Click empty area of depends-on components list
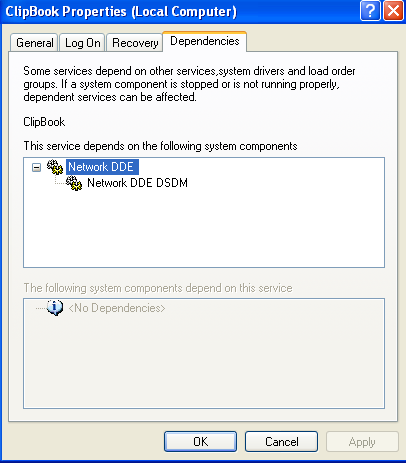Image resolution: width=407 pixels, height=463 pixels. point(204,230)
